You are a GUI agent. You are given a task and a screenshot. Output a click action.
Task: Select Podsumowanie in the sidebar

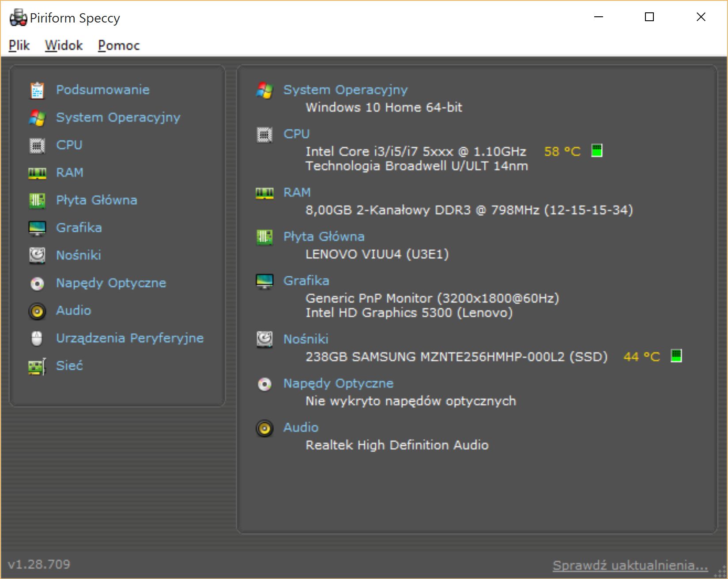tap(102, 90)
